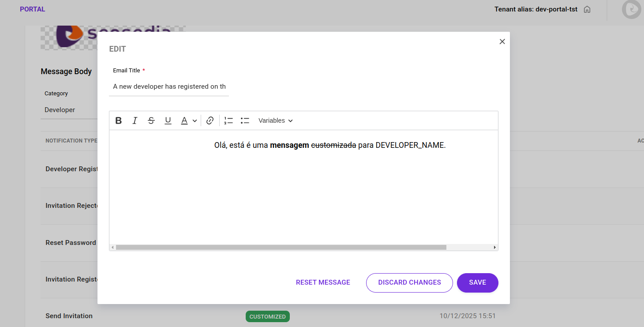Open the Variables dropdown in the toolbar
The image size is (644, 327).
pos(275,120)
